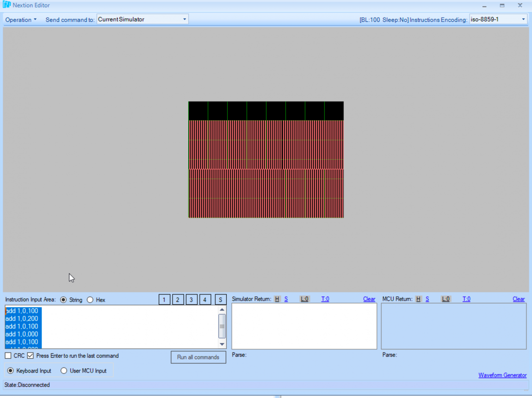Enable string display via the S icon for Simulator Return
The width and height of the screenshot is (532, 398).
tap(286, 299)
